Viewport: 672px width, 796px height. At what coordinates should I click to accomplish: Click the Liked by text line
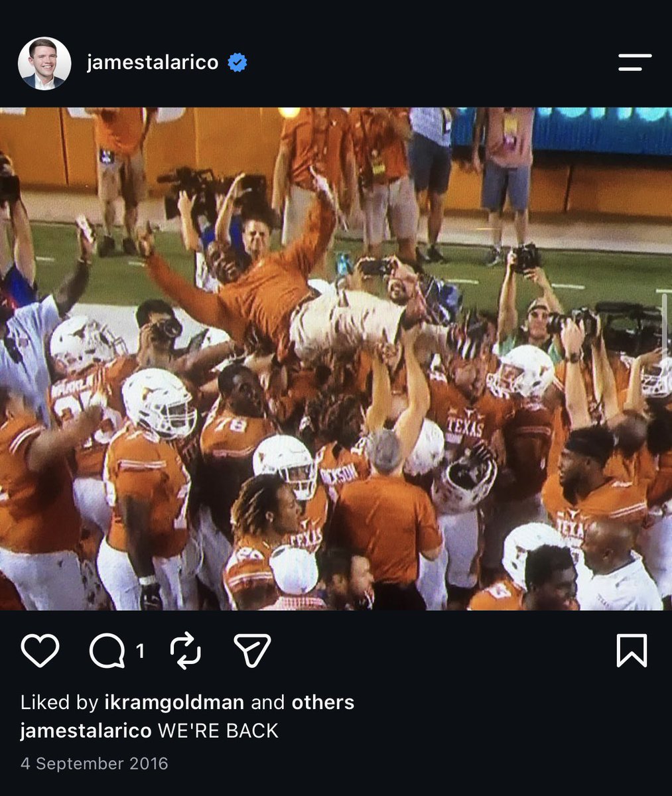click(x=188, y=702)
